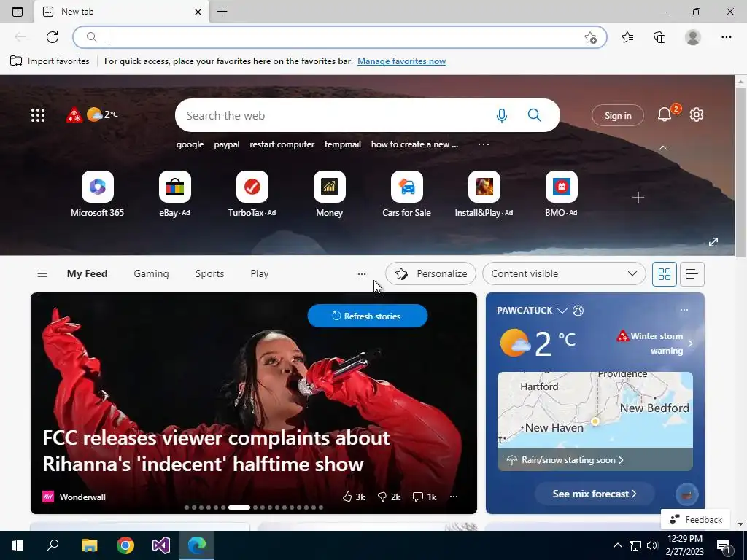
Task: Select the My Feed tab
Action: coord(88,274)
